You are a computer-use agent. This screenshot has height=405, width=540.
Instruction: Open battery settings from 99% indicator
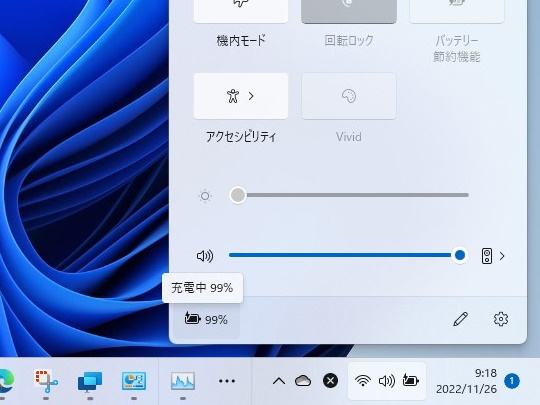[206, 319]
